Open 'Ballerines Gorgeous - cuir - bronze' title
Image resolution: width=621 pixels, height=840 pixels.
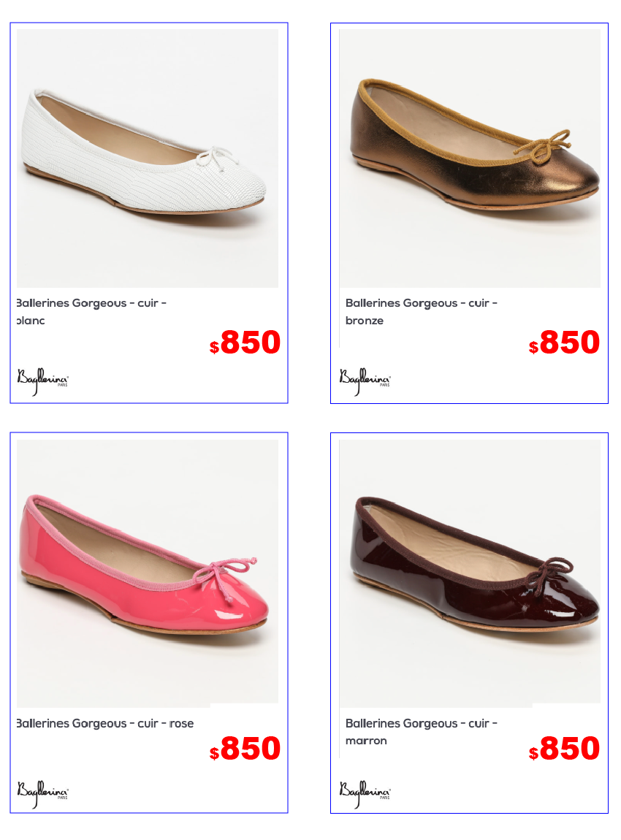pos(421,312)
